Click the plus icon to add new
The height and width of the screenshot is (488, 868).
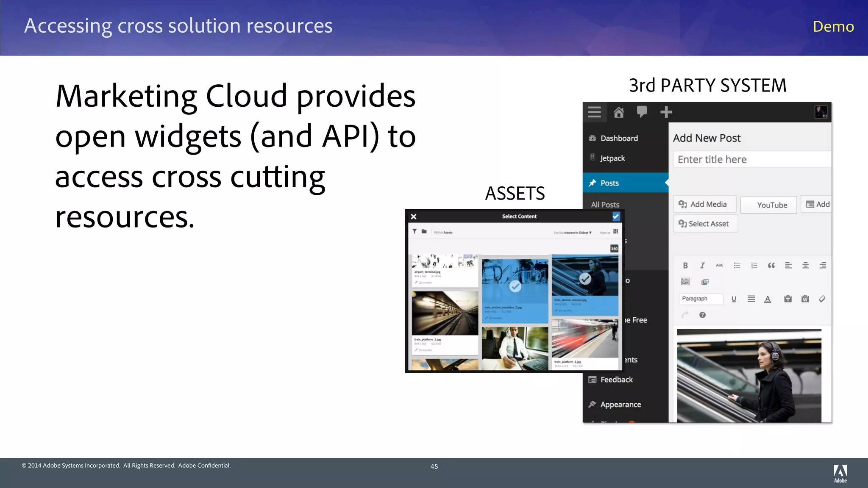coord(666,112)
